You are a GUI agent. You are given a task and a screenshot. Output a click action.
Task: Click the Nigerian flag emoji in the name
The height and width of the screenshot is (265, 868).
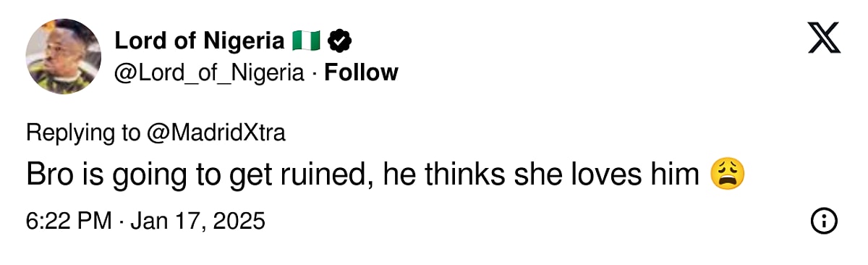pyautogui.click(x=306, y=41)
